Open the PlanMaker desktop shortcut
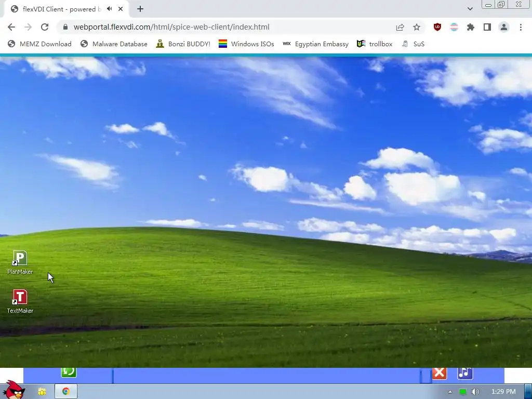 20,262
